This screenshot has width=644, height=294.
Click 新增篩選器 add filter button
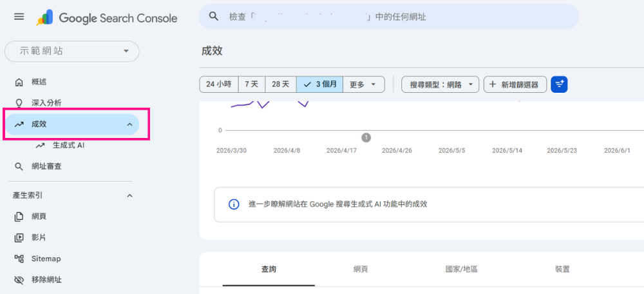[x=515, y=84]
